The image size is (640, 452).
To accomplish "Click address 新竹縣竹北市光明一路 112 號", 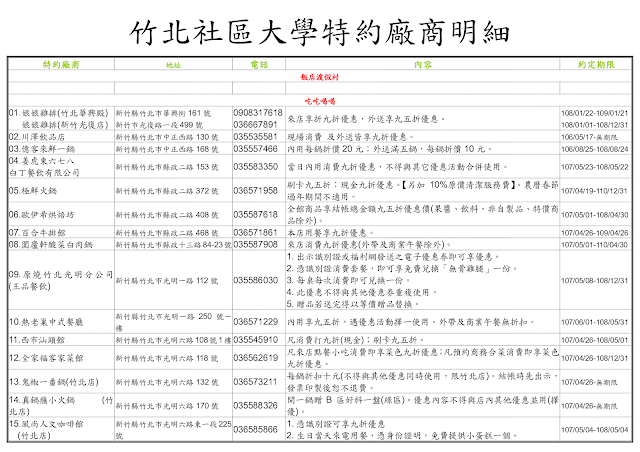I will point(167,281).
